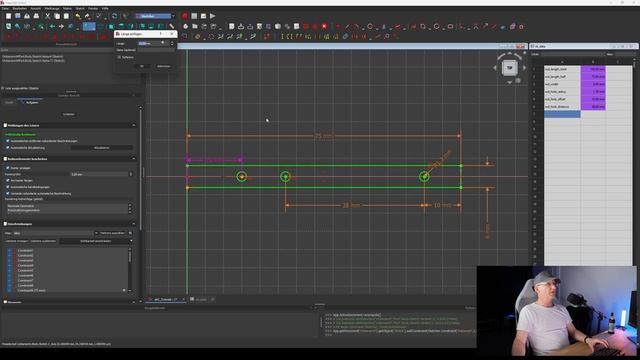The width and height of the screenshot is (640, 360).
Task: Select the Create circle sketch tool
Action: click(370, 27)
